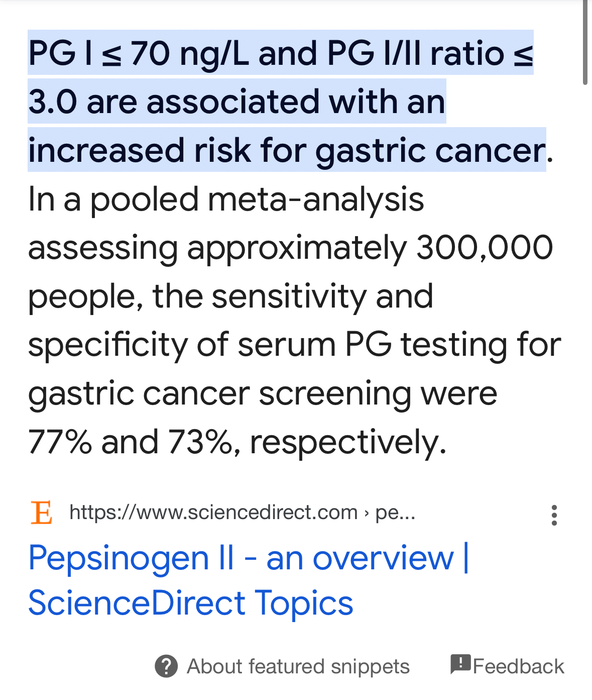Viewport: 592px width, 700px height.
Task: Click the "77% and 73%" statistics text
Action: click(130, 442)
